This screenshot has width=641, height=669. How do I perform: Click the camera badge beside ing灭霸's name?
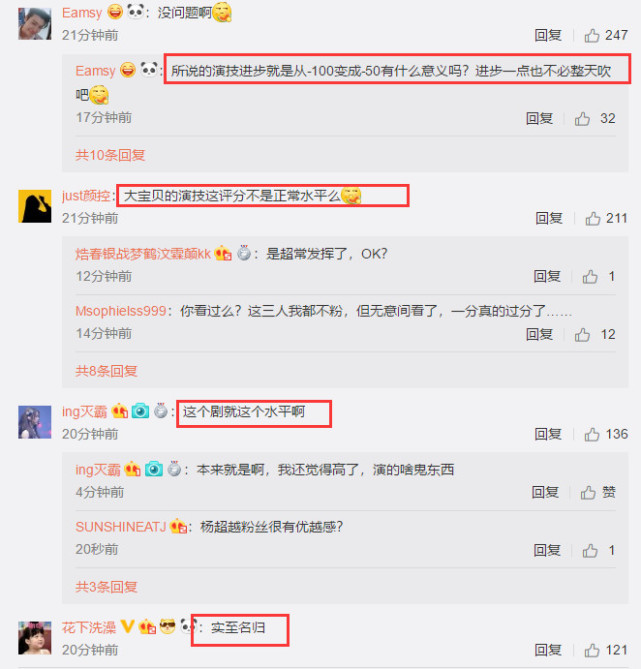click(x=140, y=411)
